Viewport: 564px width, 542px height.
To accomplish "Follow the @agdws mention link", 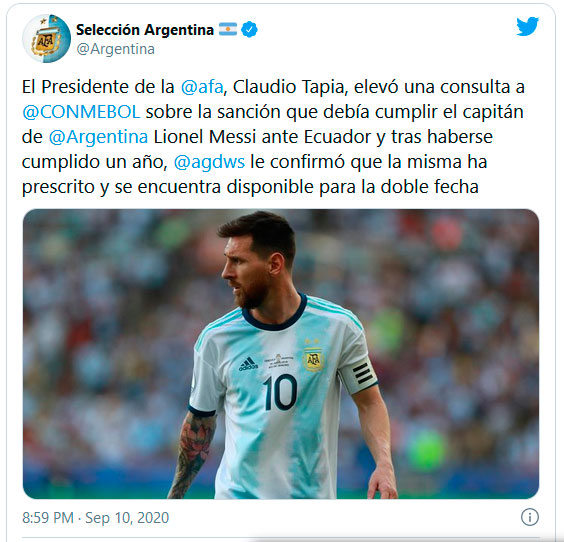I will [209, 162].
